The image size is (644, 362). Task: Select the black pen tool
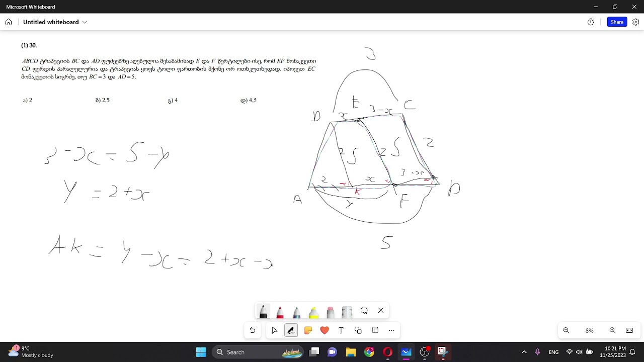click(x=263, y=311)
